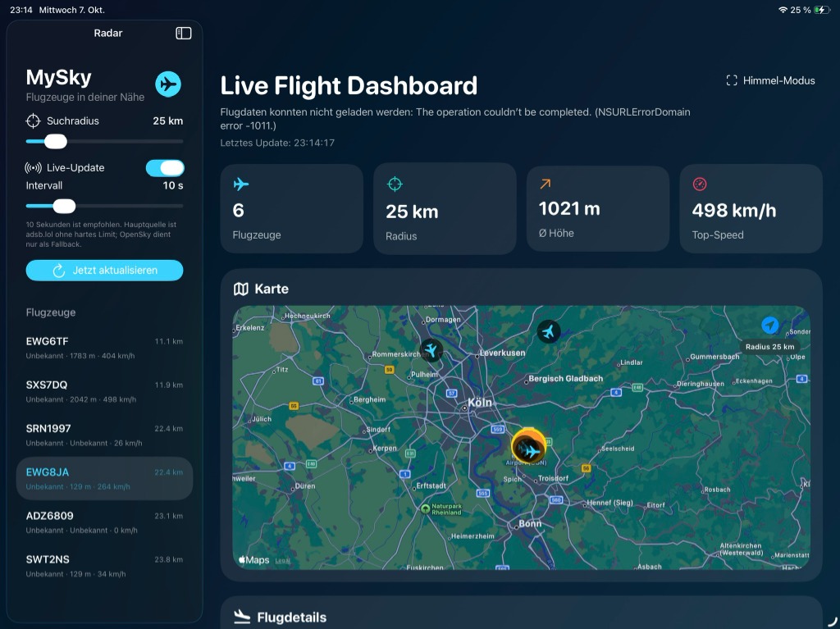Select highlighted flight EWG8JA
Image resolution: width=840 pixels, height=629 pixels.
[104, 478]
